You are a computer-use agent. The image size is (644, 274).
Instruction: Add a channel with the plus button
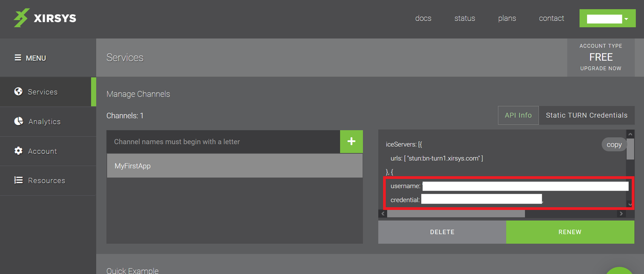pos(351,142)
